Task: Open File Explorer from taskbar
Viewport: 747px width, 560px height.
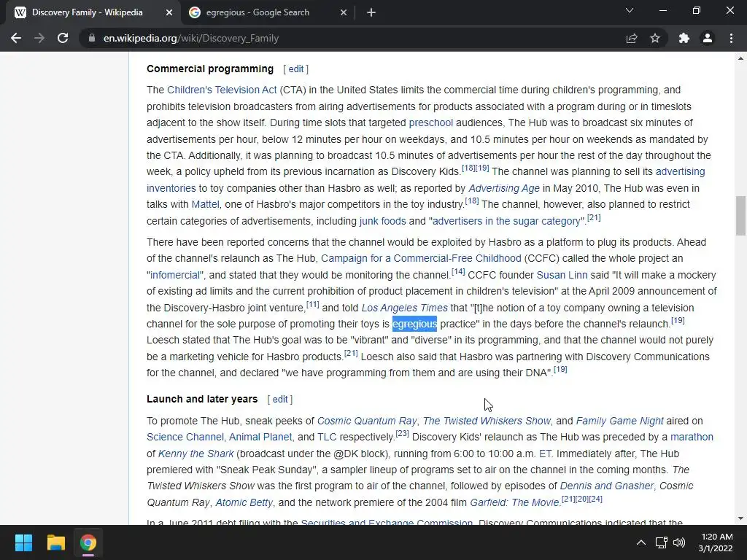Action: pos(55,542)
